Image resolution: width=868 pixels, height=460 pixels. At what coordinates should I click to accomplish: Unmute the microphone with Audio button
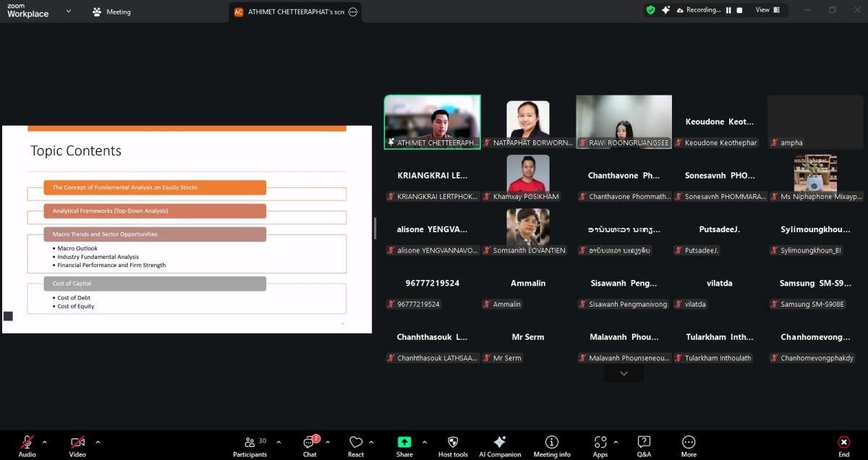pyautogui.click(x=27, y=443)
